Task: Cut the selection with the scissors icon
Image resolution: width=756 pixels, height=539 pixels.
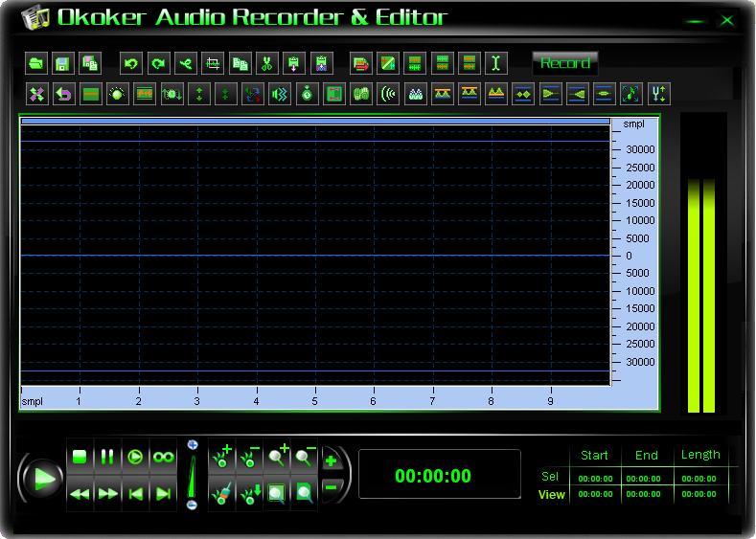Action: click(x=267, y=63)
